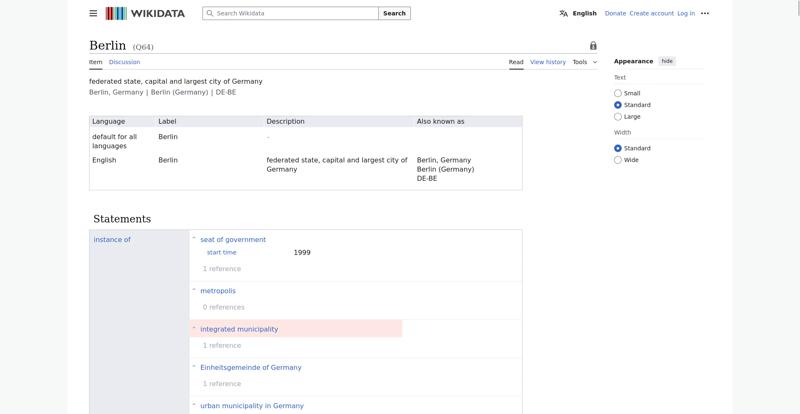Select Wide width option

[x=618, y=160]
